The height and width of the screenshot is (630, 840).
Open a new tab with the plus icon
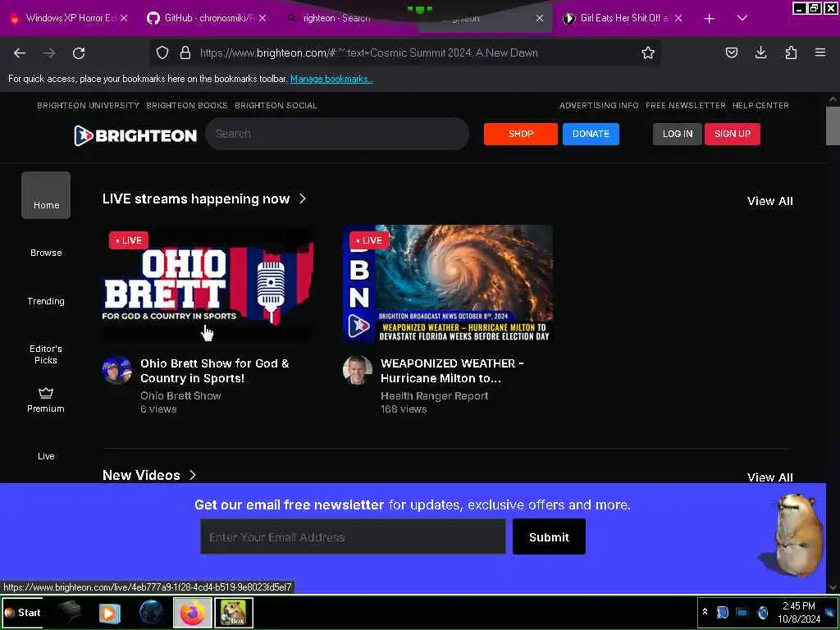click(710, 19)
